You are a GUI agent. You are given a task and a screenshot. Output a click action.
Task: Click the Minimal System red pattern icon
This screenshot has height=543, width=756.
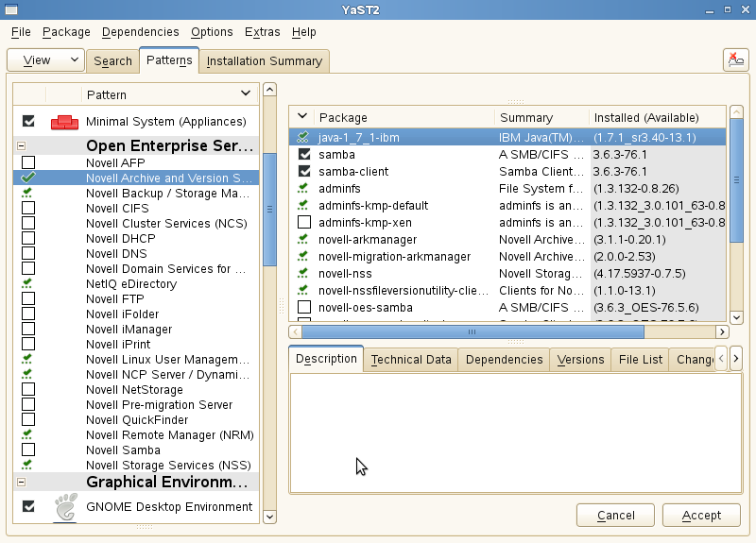click(x=64, y=121)
